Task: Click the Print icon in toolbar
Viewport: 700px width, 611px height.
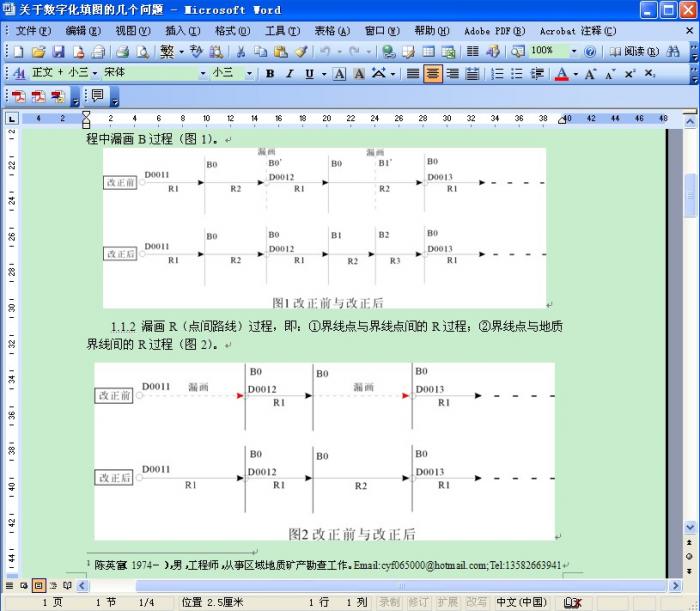Action: click(122, 51)
